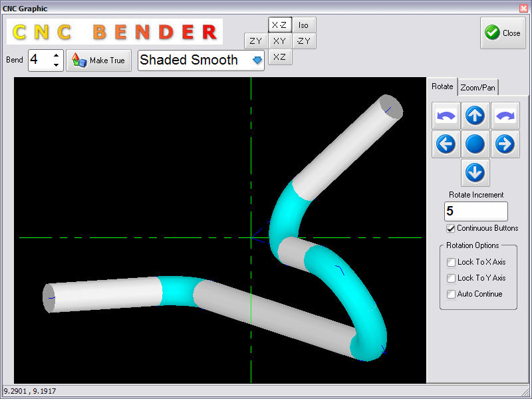The width and height of the screenshot is (532, 399).
Task: Select the Rotate tab
Action: coord(442,86)
